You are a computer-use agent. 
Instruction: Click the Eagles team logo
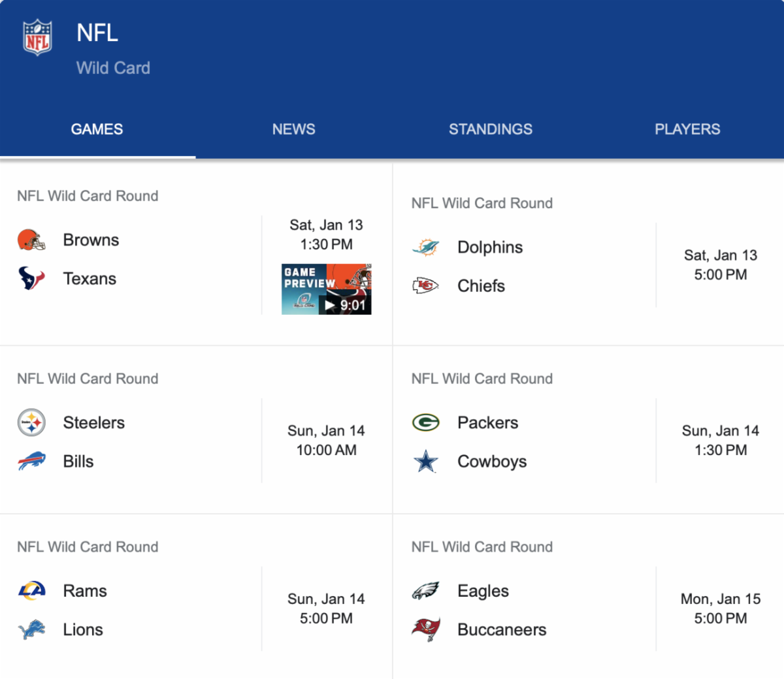pos(425,591)
